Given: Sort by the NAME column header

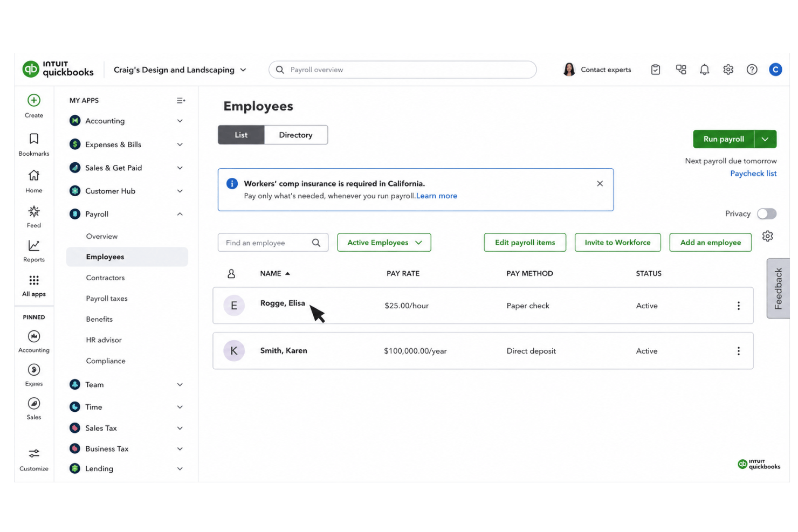Looking at the screenshot, I should (275, 274).
